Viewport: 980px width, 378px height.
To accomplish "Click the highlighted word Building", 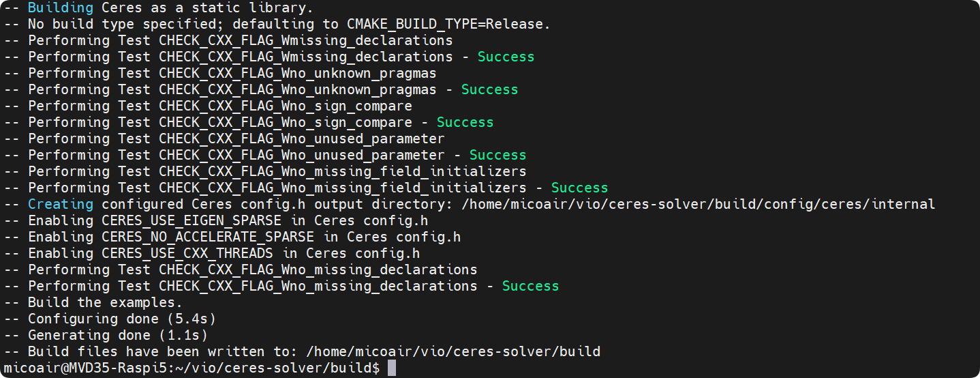I will click(61, 8).
